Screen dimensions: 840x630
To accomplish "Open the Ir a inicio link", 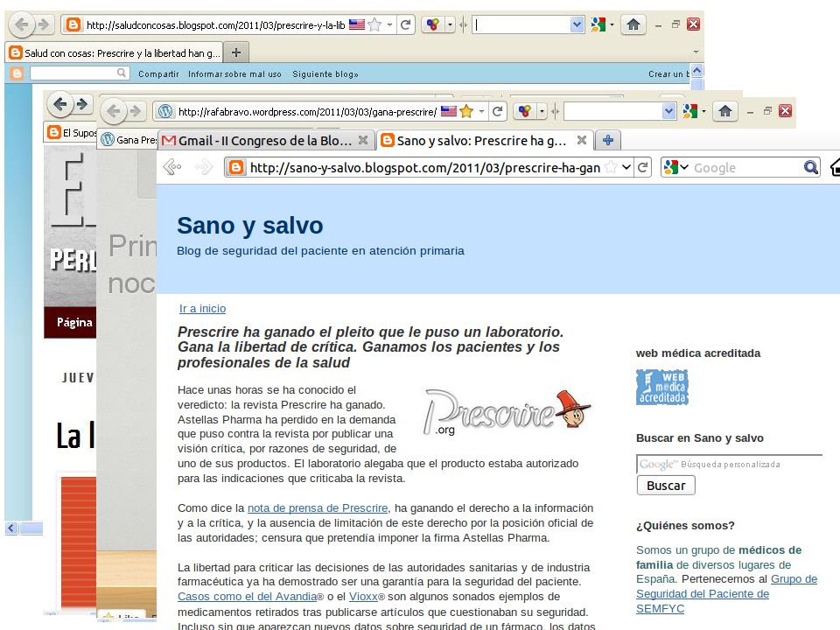I will pyautogui.click(x=202, y=309).
